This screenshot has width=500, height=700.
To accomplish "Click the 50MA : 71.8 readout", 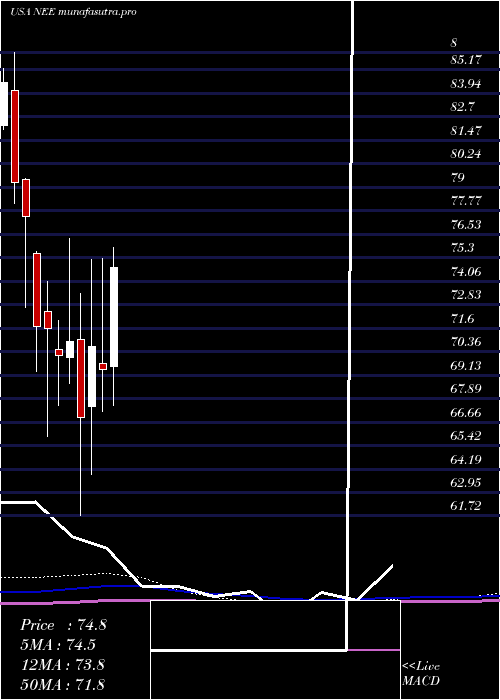I will pos(62,684).
